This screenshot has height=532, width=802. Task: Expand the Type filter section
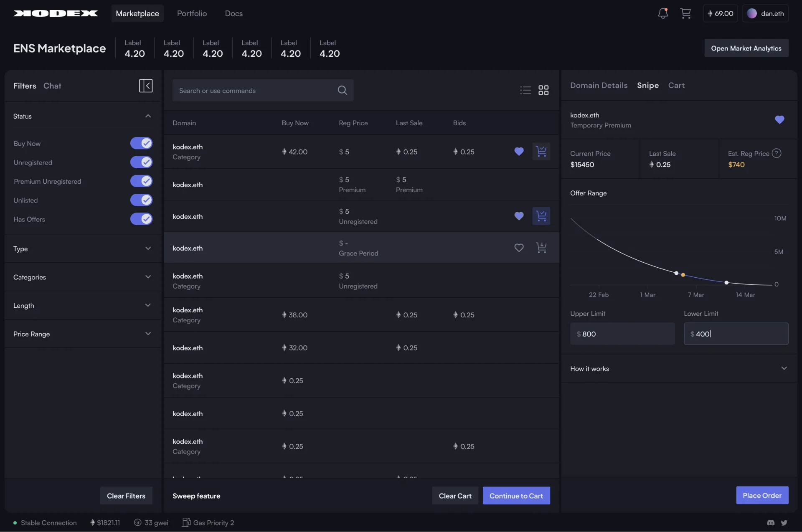(83, 248)
